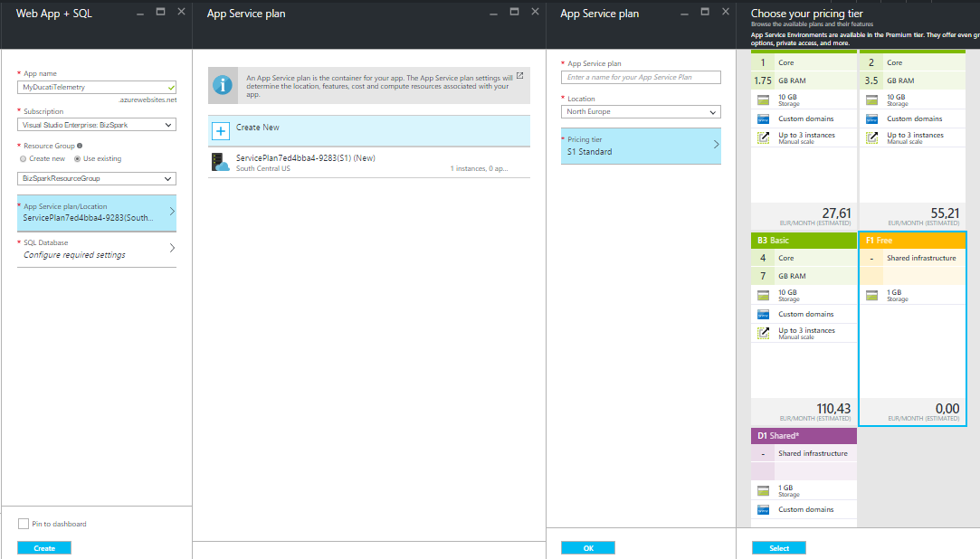The width and height of the screenshot is (980, 559).
Task: Select Create new resource group option
Action: tap(24, 158)
